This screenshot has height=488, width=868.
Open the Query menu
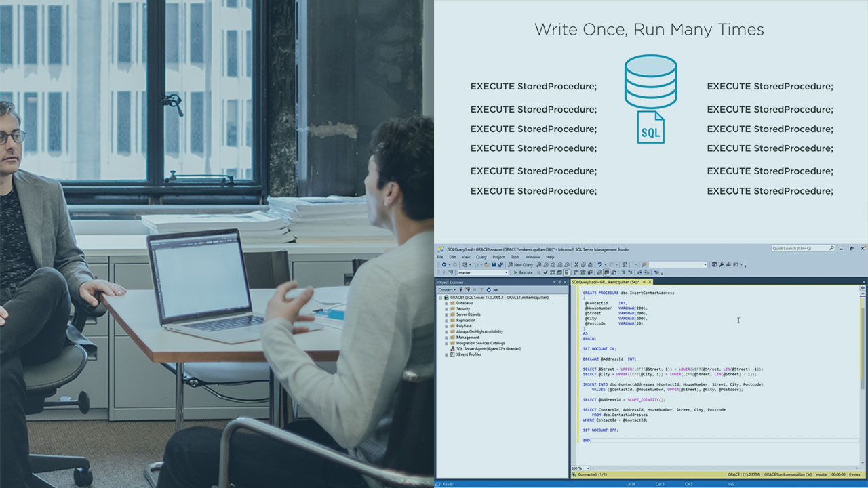[481, 257]
